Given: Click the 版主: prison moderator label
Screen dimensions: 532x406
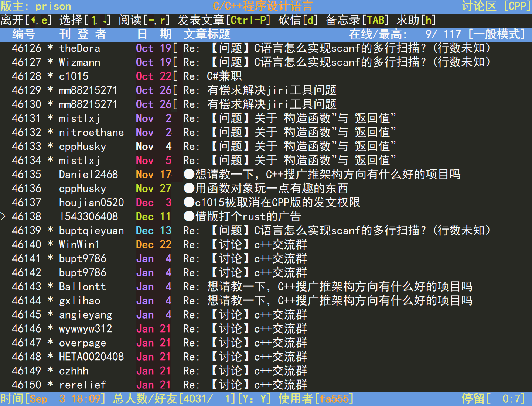Looking at the screenshot, I should (x=36, y=6).
